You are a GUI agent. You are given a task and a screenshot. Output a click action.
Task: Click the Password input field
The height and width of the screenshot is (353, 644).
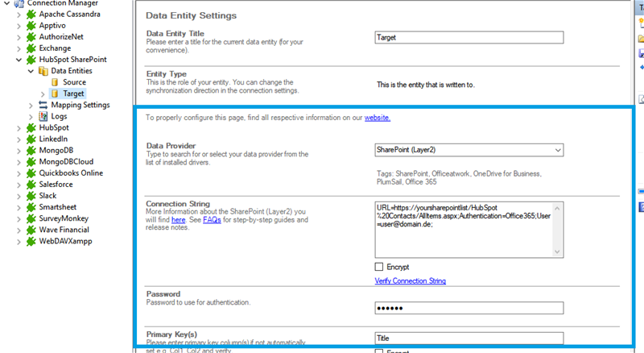pyautogui.click(x=469, y=308)
